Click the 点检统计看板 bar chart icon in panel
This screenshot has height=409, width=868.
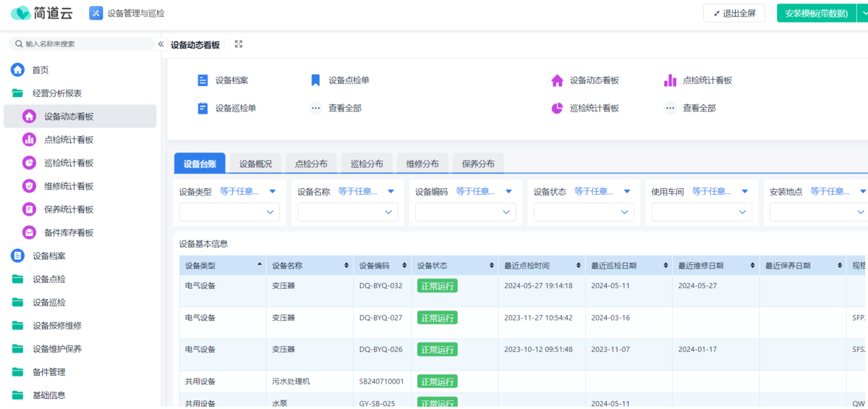tap(670, 80)
